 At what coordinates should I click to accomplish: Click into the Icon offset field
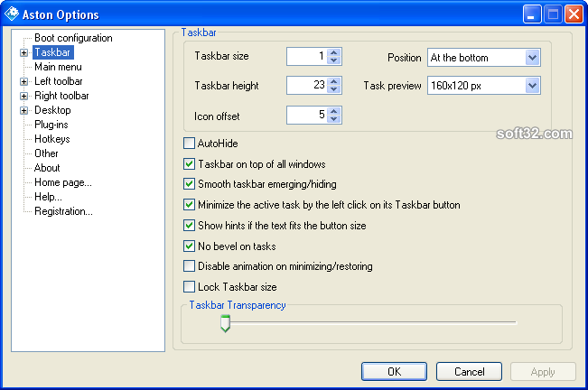click(307, 115)
